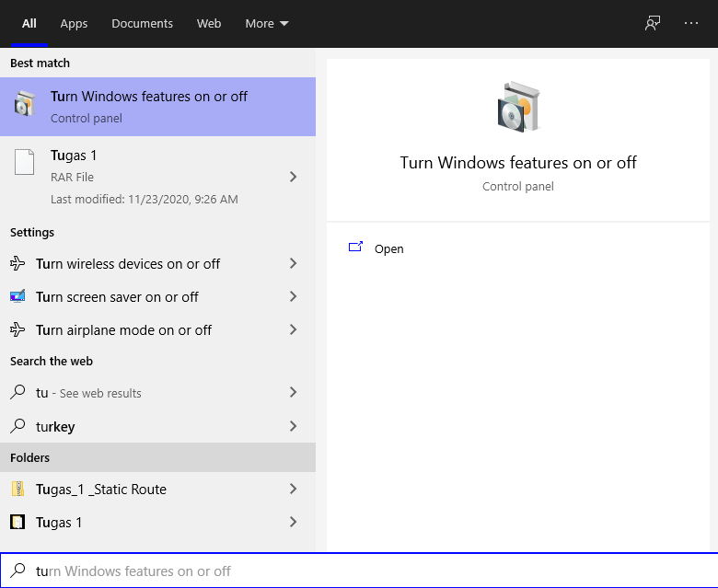Select the Web filter tab
The width and height of the screenshot is (718, 588).
coord(209,23)
